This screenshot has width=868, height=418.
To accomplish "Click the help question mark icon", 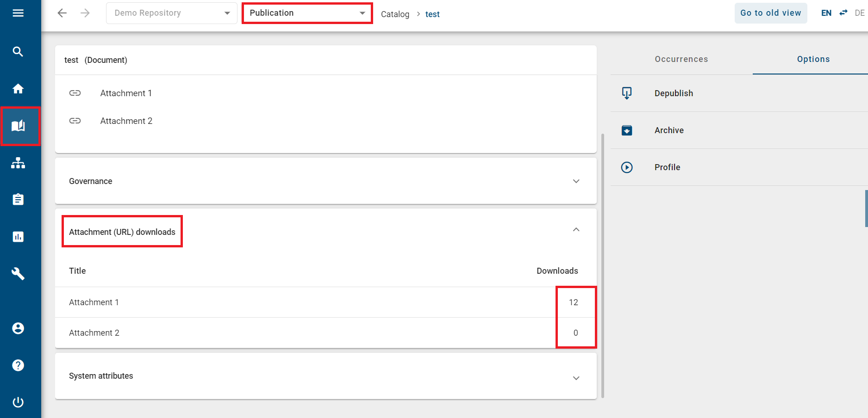I will point(18,365).
